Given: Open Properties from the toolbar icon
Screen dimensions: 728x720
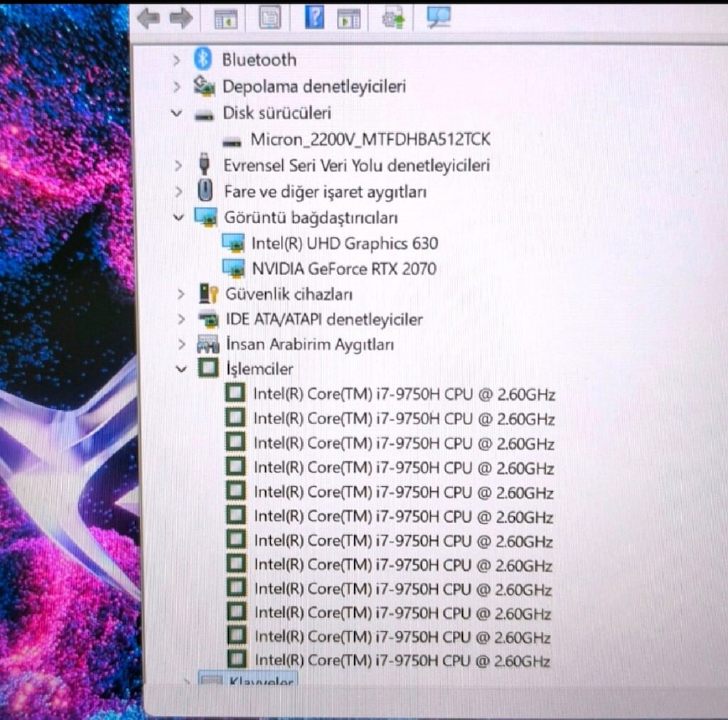Looking at the screenshot, I should [269, 18].
